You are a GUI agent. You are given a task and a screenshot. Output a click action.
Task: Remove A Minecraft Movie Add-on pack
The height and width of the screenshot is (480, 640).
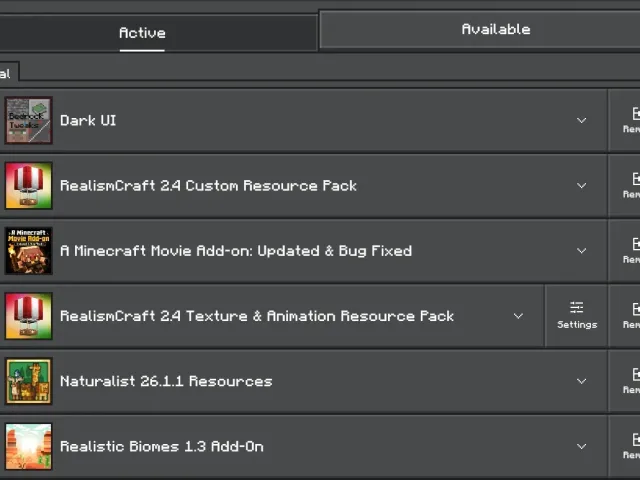coord(624,251)
